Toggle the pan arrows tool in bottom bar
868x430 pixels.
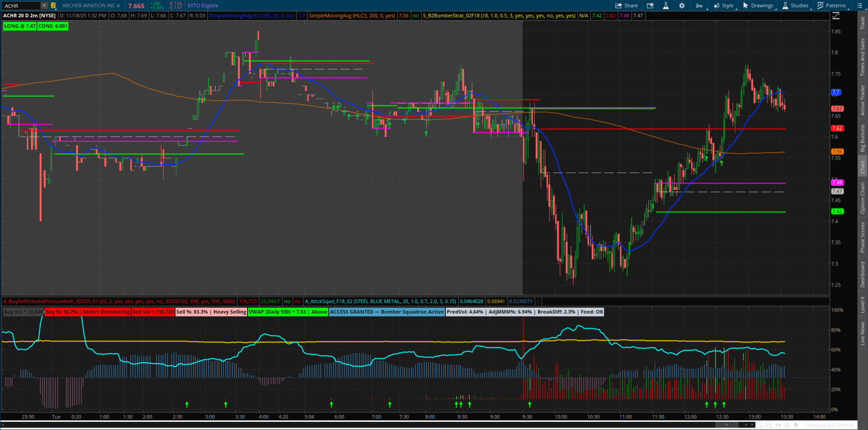(x=778, y=425)
